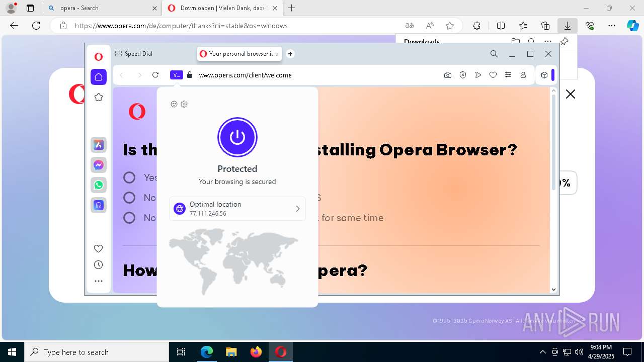Expand Optimal location chevron in VPN popup
The height and width of the screenshot is (362, 644).
pos(297,209)
